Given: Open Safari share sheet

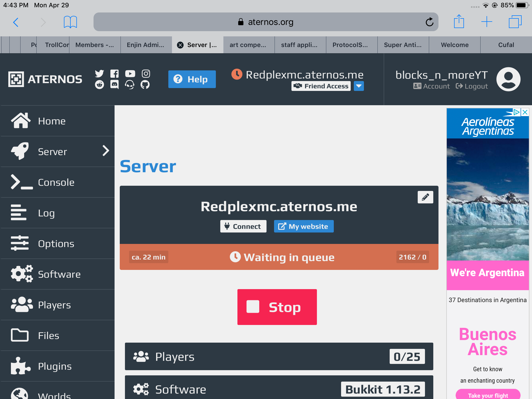Looking at the screenshot, I should point(459,22).
